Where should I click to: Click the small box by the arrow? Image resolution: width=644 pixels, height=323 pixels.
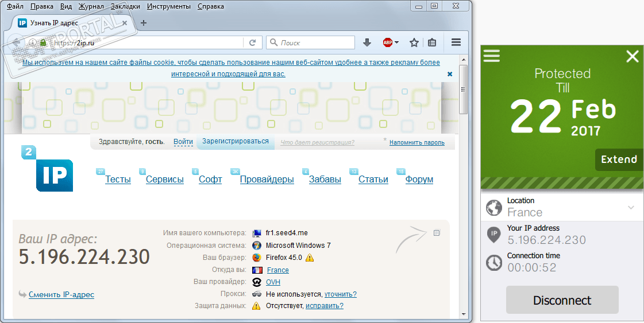(x=437, y=233)
